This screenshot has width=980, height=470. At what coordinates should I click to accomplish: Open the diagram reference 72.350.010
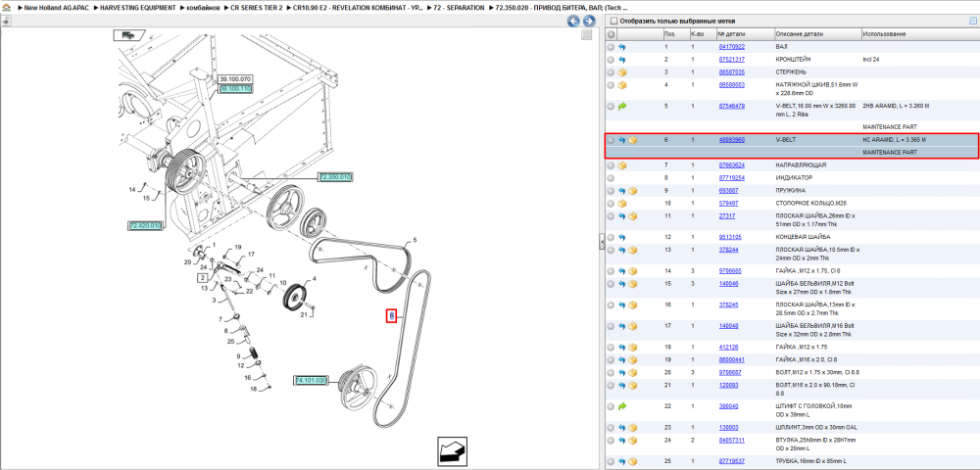pos(335,177)
